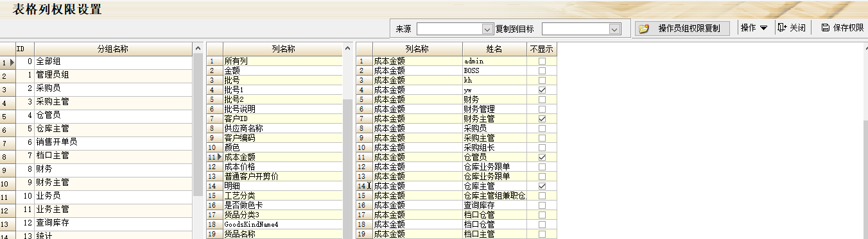Image resolution: width=868 pixels, height=239 pixels.
Task: Toggle 不显示 checkbox for admin
Action: tap(542, 61)
